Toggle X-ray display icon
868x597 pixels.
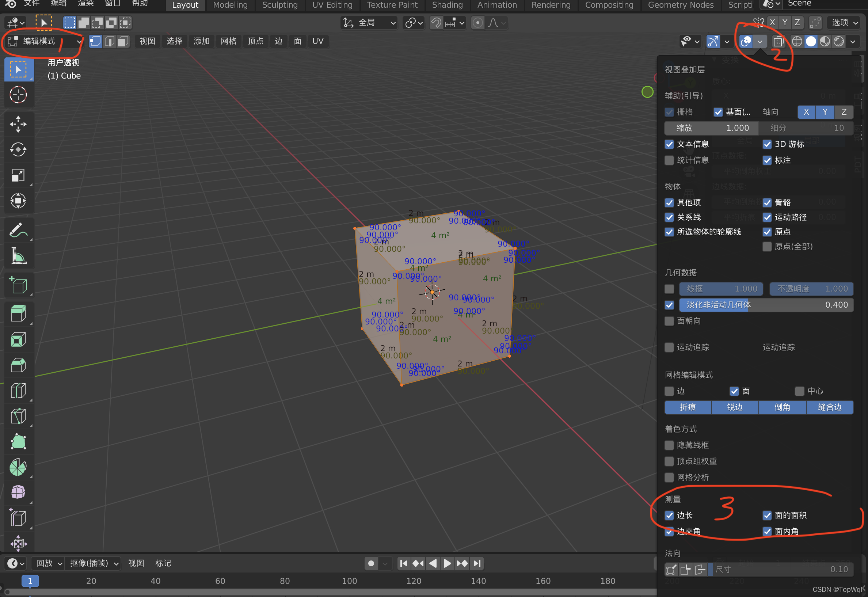click(x=778, y=41)
